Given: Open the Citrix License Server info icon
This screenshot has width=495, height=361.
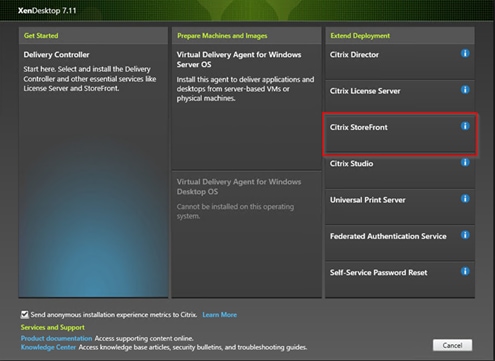Looking at the screenshot, I should click(x=465, y=90).
